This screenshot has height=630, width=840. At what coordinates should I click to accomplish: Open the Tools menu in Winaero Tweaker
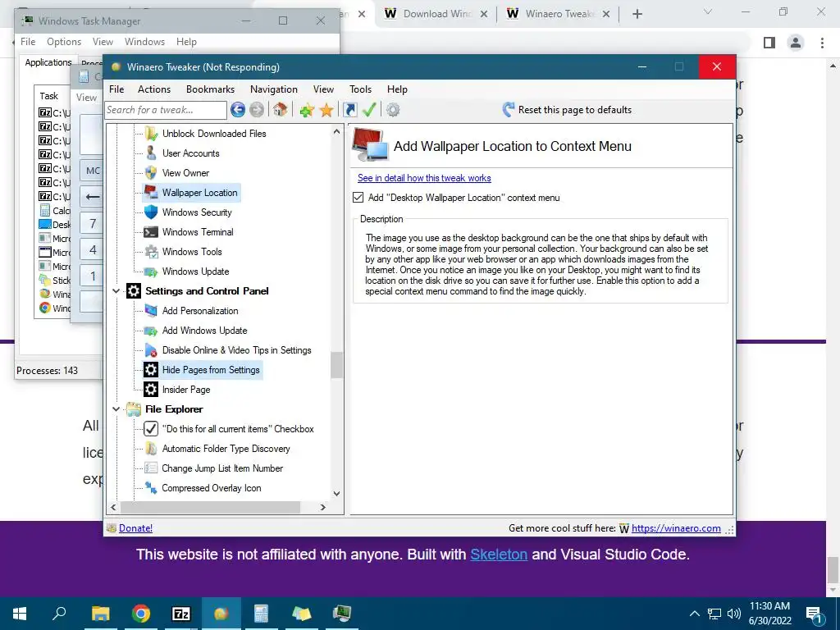pyautogui.click(x=361, y=89)
